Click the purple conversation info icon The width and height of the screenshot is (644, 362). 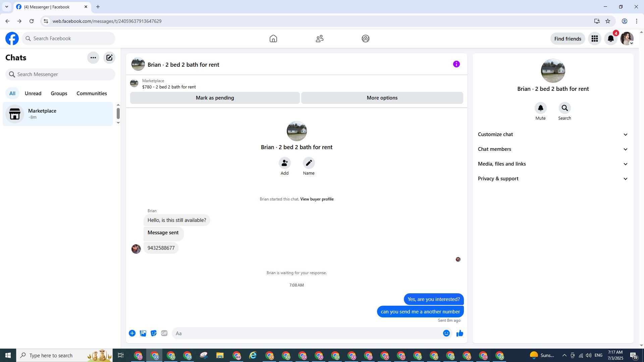pos(456,64)
